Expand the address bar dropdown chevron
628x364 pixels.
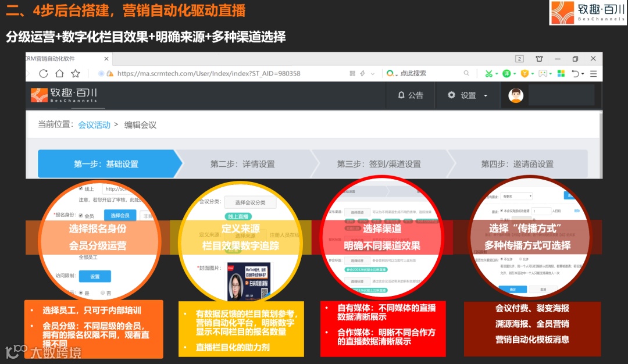tap(373, 74)
